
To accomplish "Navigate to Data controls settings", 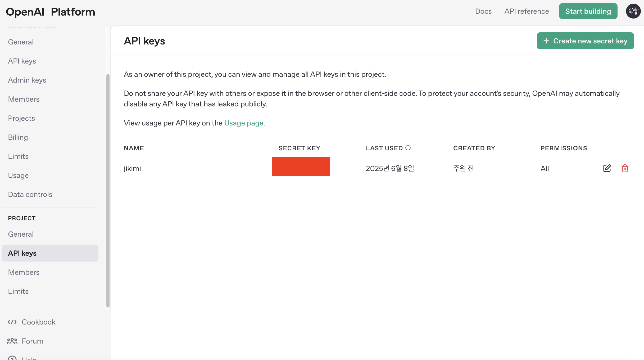I will tap(30, 195).
